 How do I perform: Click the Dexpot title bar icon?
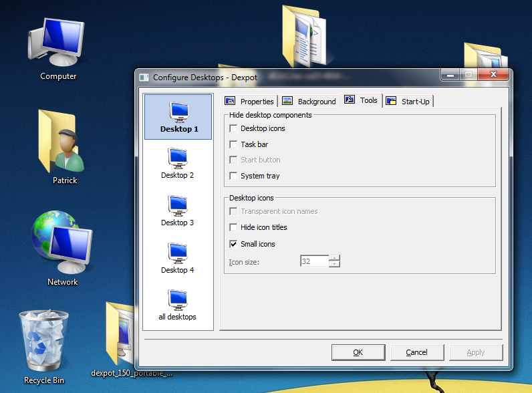(144, 78)
